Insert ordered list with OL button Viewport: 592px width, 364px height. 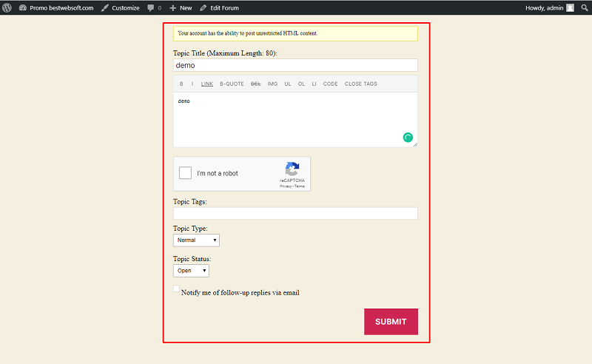[x=301, y=84]
